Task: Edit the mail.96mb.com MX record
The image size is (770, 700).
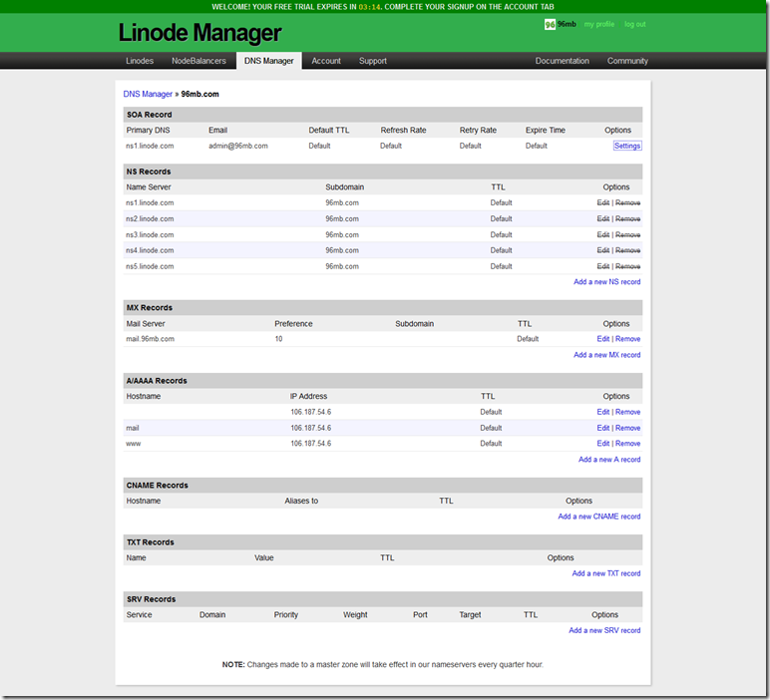Action: [603, 339]
